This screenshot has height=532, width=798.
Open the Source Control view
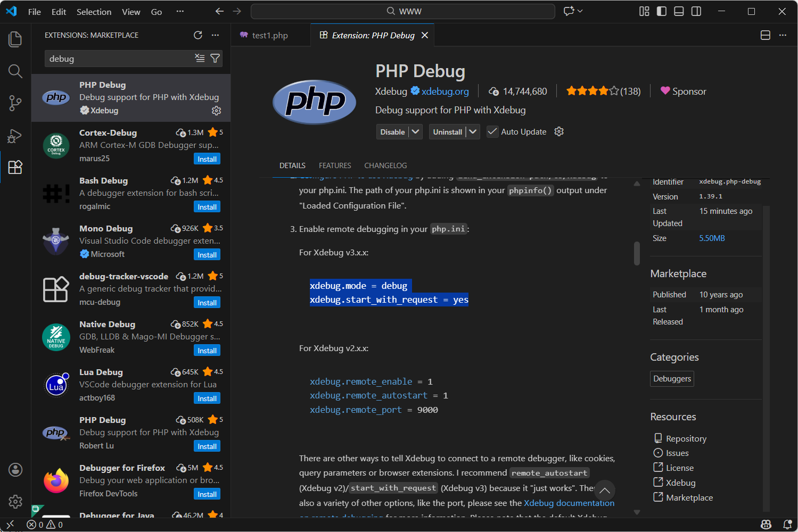pyautogui.click(x=15, y=103)
